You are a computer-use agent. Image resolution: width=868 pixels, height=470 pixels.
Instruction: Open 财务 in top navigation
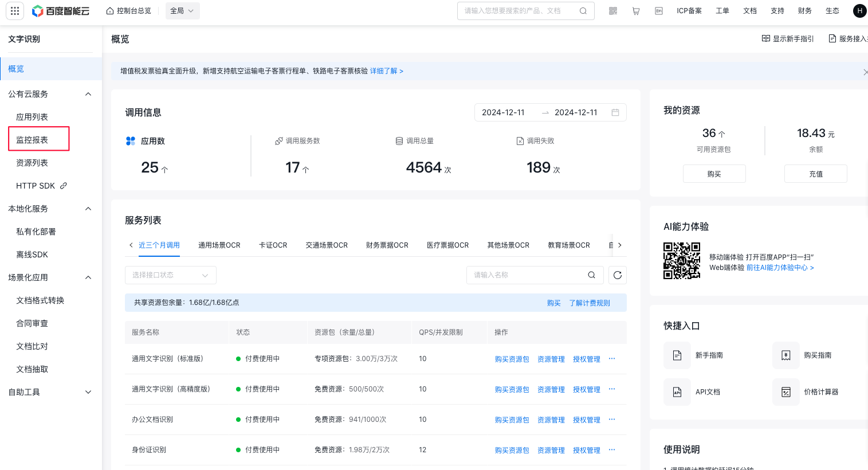pyautogui.click(x=805, y=11)
